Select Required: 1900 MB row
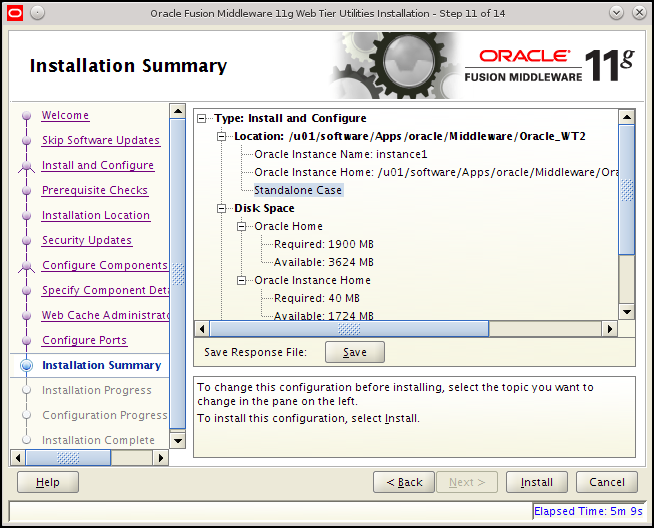 (324, 244)
